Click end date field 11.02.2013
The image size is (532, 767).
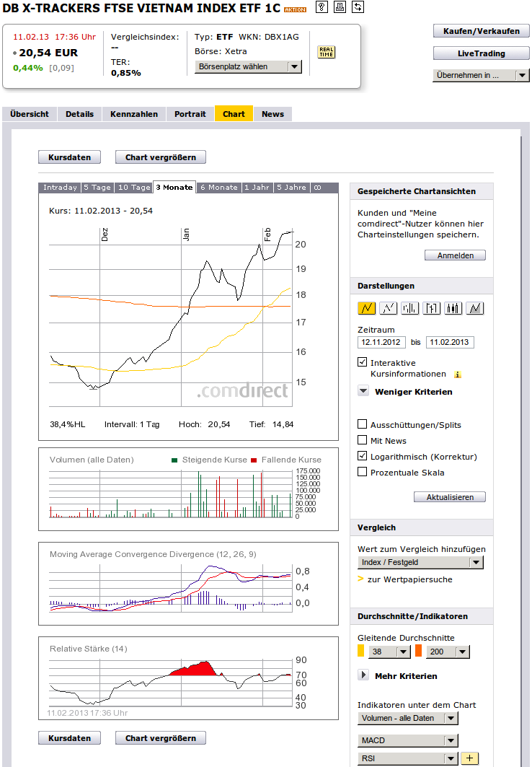tap(450, 342)
